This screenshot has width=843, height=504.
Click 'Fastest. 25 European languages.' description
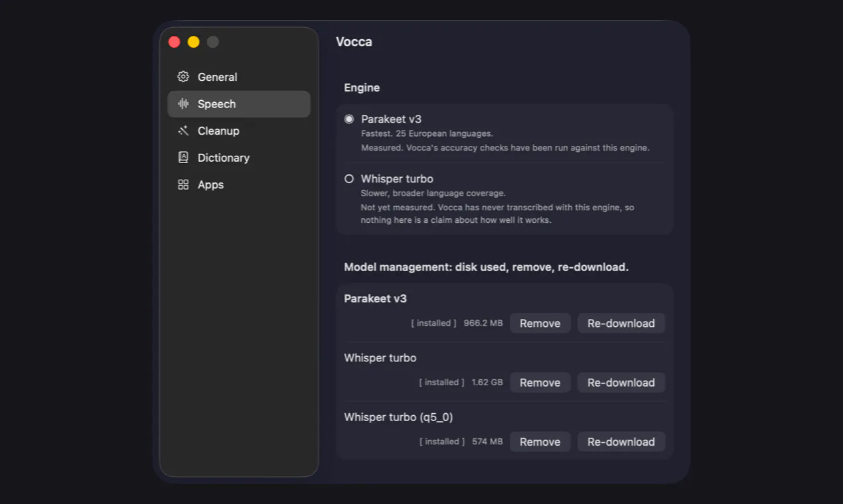tap(427, 134)
